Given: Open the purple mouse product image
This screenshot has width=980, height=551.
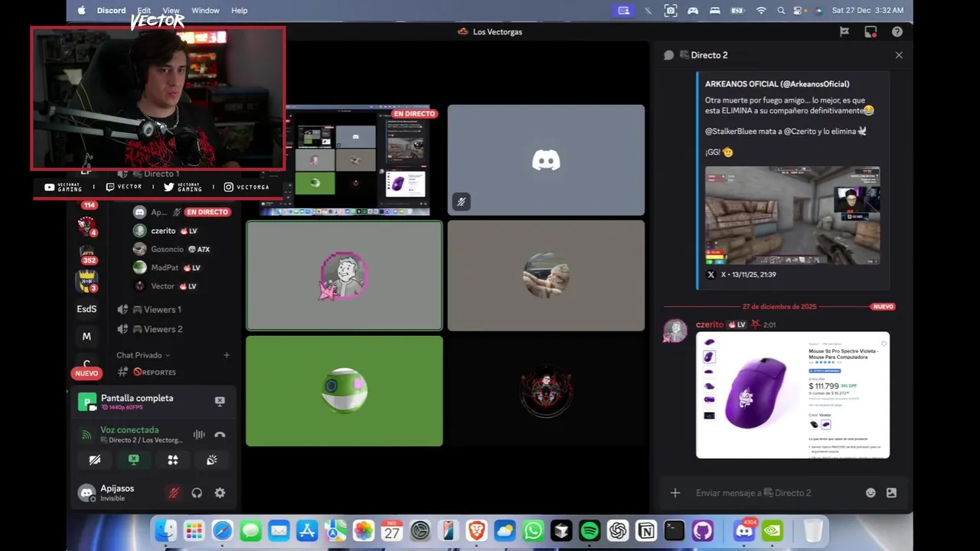Looking at the screenshot, I should point(792,395).
